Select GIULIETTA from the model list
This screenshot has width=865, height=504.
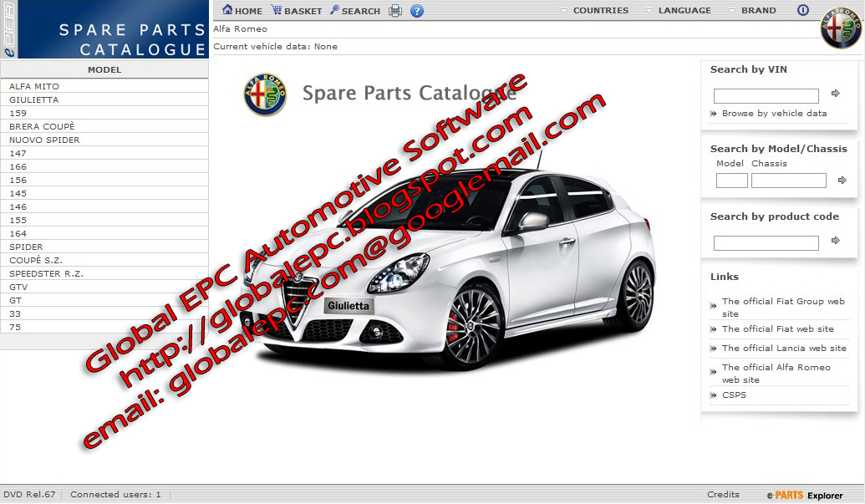(x=104, y=99)
